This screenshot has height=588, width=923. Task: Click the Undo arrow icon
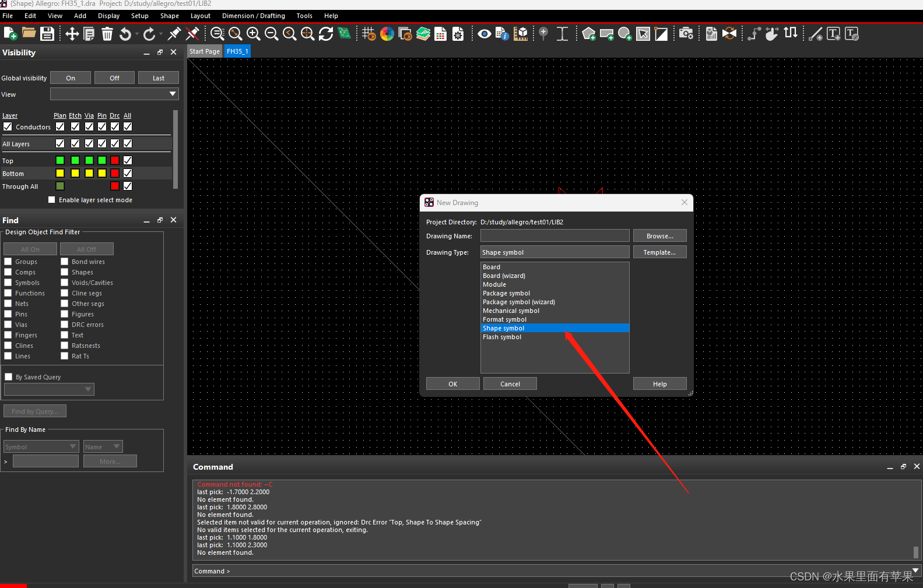[x=125, y=34]
